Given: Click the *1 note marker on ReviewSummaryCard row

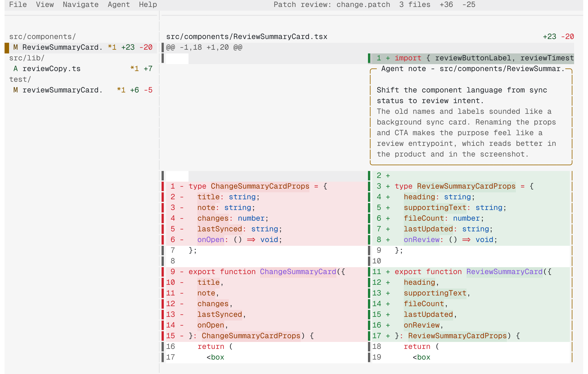Looking at the screenshot, I should [112, 47].
